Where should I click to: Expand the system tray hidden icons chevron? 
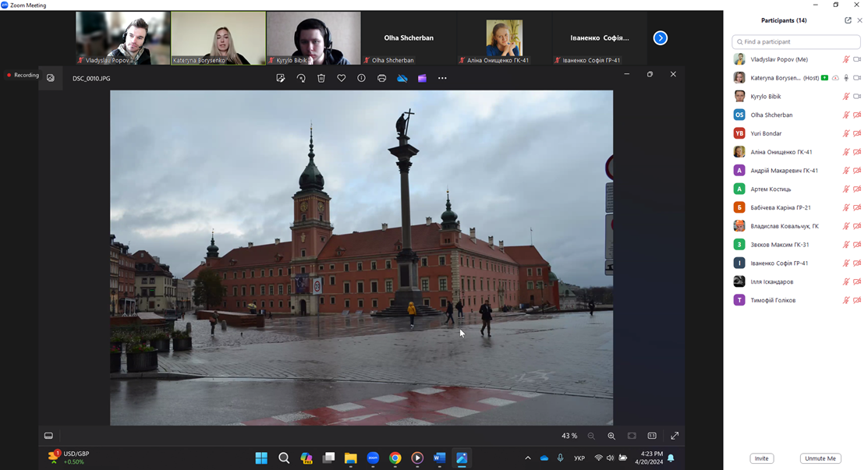527,458
